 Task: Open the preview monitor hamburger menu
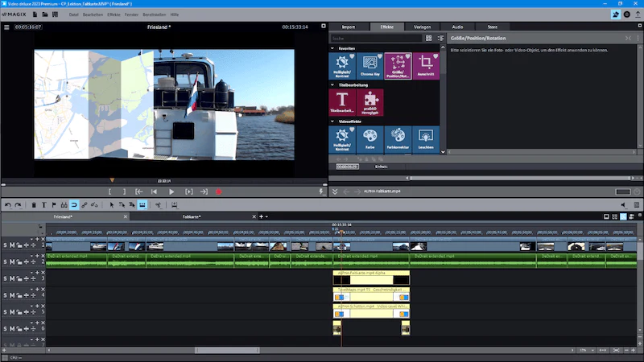point(6,27)
